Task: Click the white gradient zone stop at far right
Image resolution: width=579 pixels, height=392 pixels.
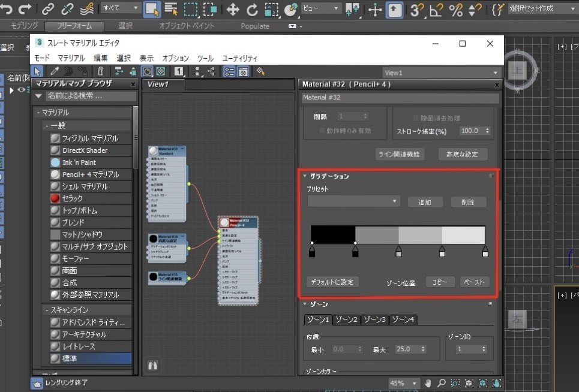Action: coord(485,252)
